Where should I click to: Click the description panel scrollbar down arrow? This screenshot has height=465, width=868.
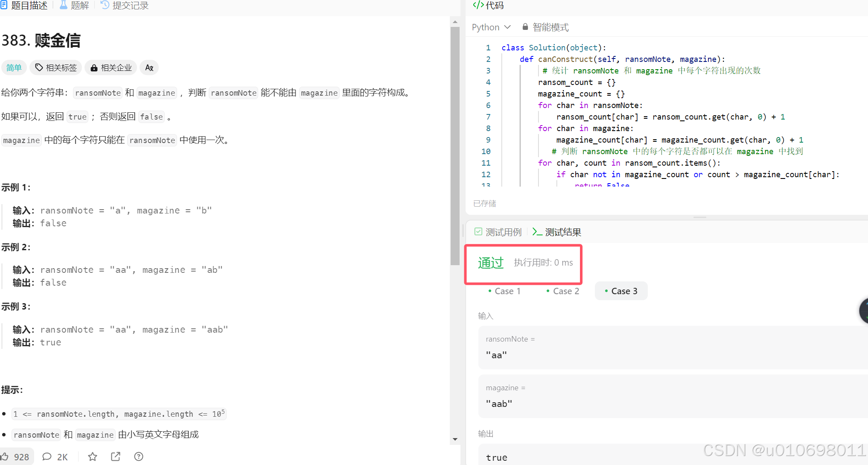[455, 439]
